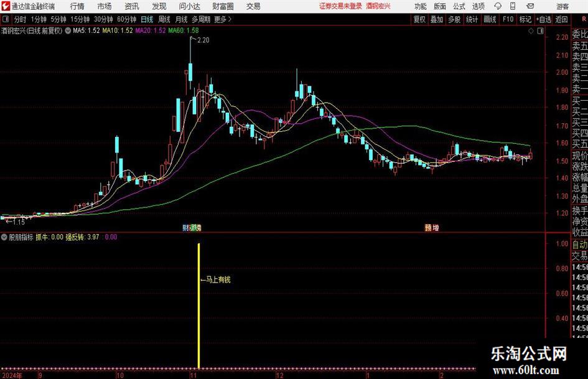Click the R button at top right
Screen dimensions: 588x379
click(584, 19)
